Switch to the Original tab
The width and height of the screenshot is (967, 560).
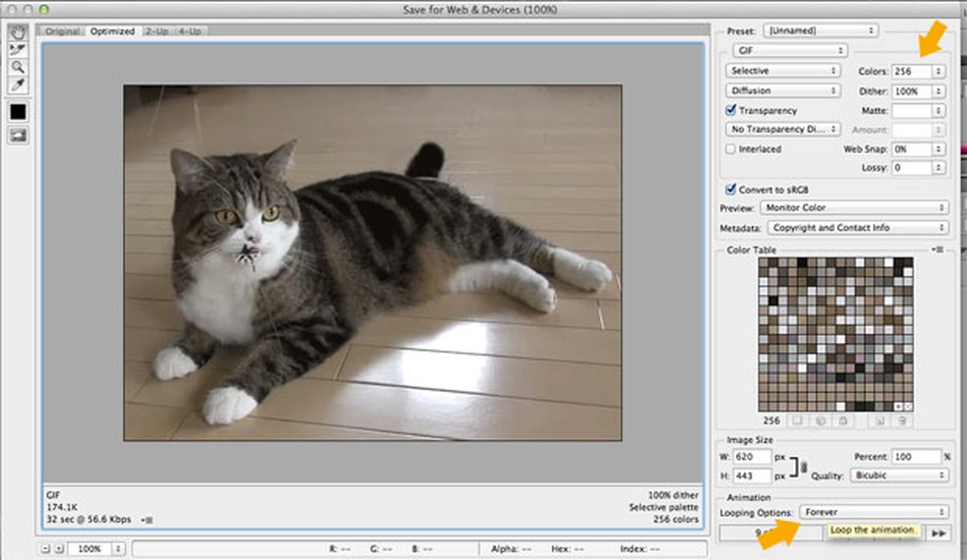[x=64, y=31]
